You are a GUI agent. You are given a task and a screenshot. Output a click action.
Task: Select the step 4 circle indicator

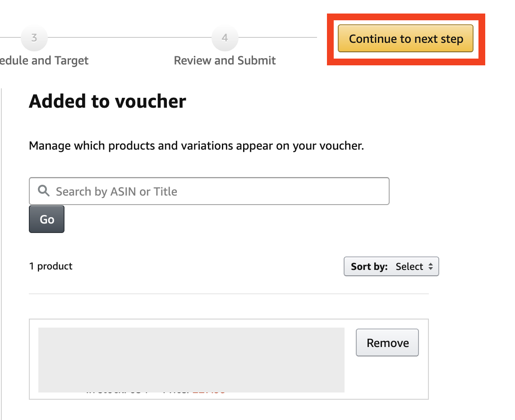pos(225,38)
